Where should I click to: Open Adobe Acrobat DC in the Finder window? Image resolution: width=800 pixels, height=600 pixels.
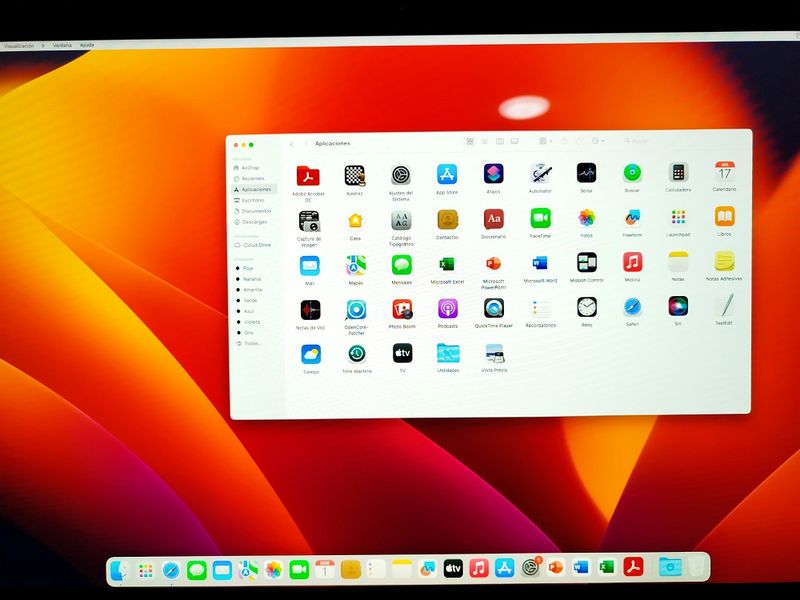[x=308, y=176]
